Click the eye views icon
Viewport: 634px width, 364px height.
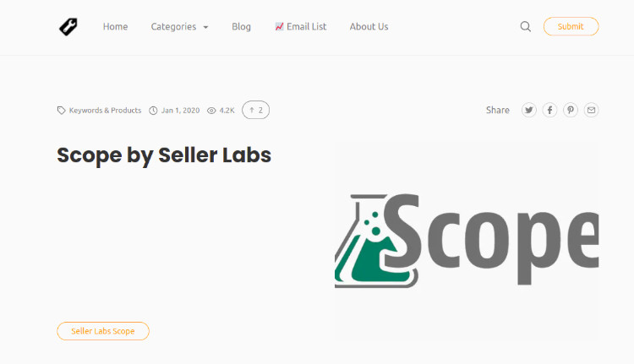coord(211,111)
